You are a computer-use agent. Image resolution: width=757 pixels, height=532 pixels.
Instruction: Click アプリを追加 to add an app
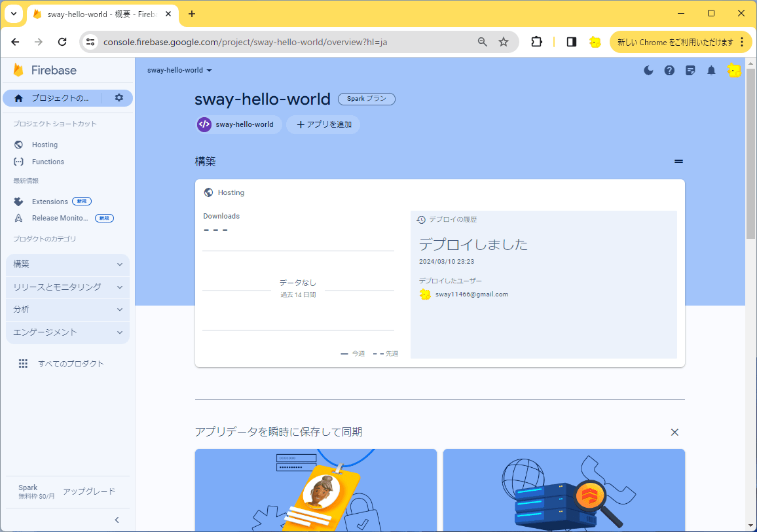[323, 124]
